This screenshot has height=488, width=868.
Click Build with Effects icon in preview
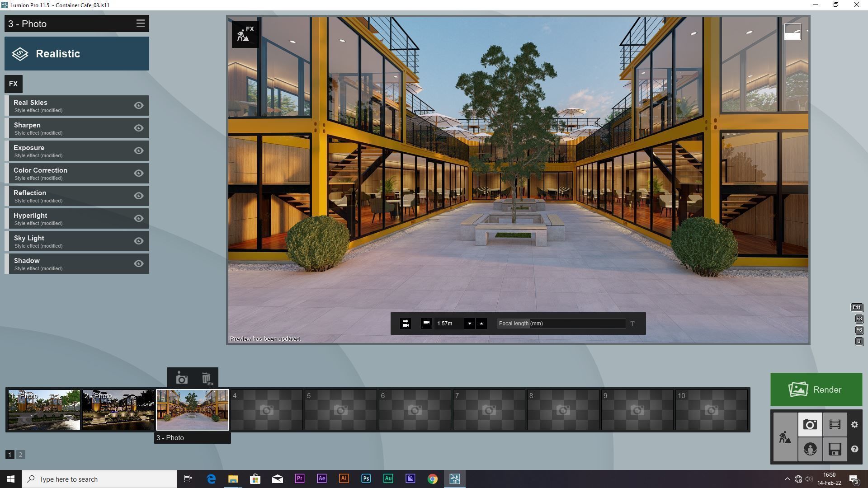coord(245,34)
